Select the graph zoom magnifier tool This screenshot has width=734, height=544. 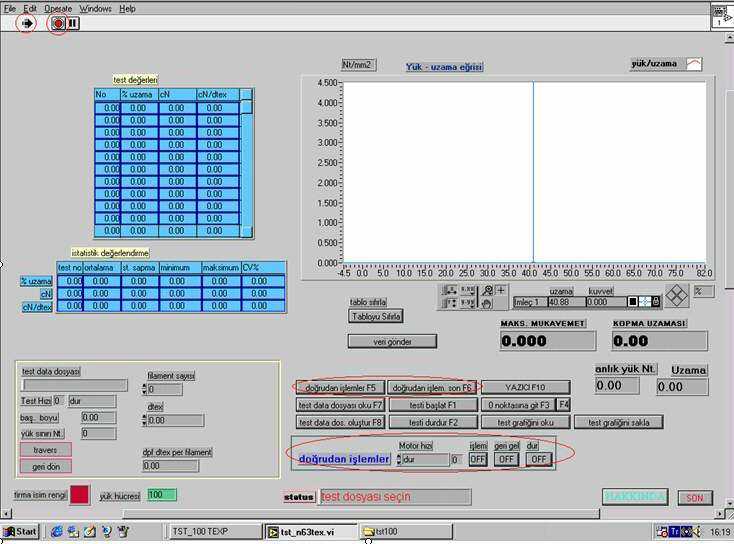point(487,291)
